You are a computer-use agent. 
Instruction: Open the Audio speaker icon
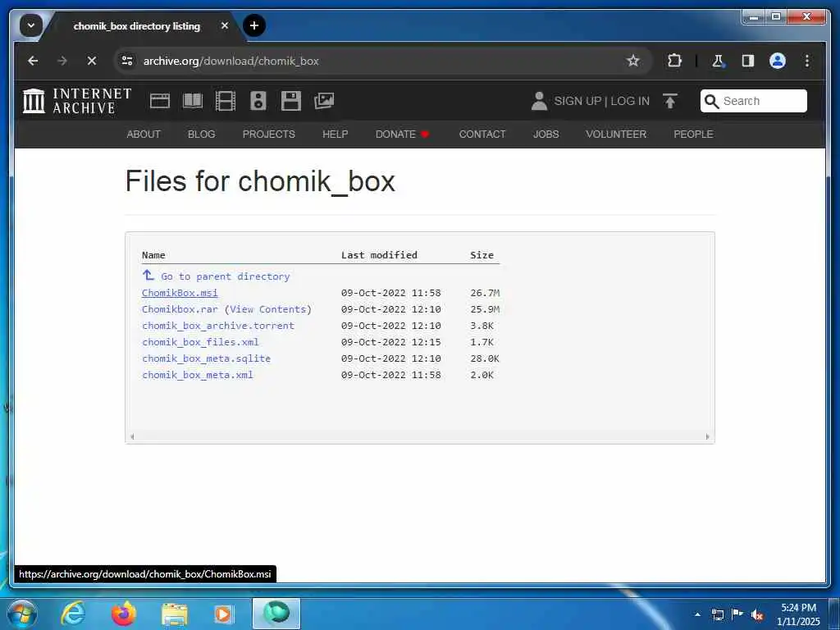pyautogui.click(x=258, y=101)
